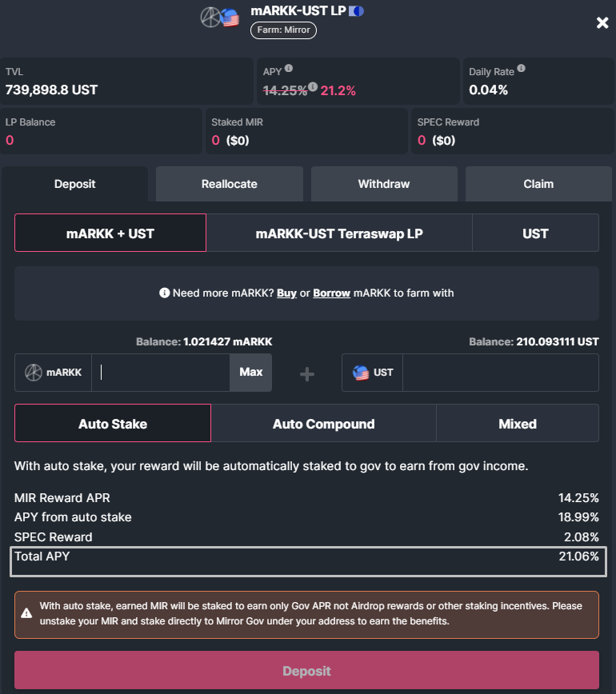Close the mARKK-UST LP dialog
Viewport: 616px width, 694px height.
point(602,23)
